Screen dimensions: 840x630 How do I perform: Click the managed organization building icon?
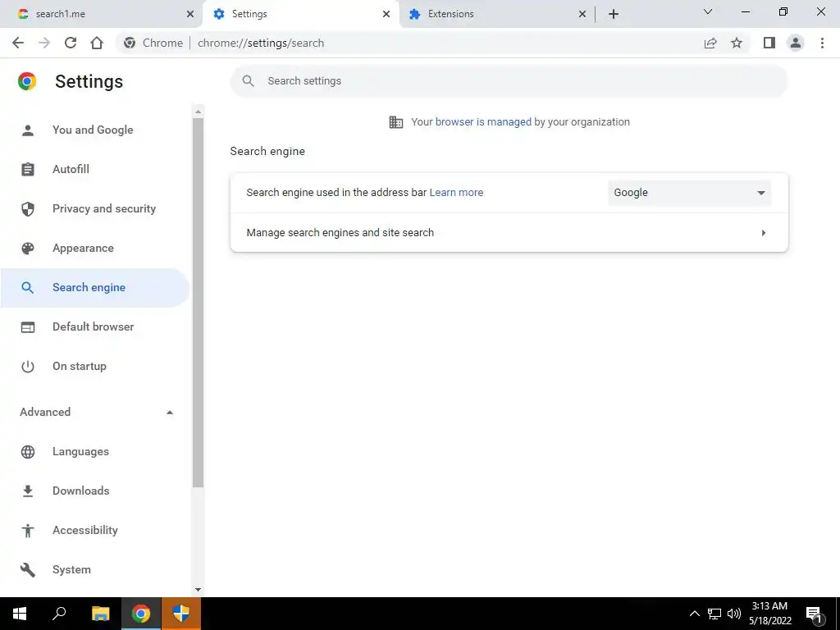[396, 122]
